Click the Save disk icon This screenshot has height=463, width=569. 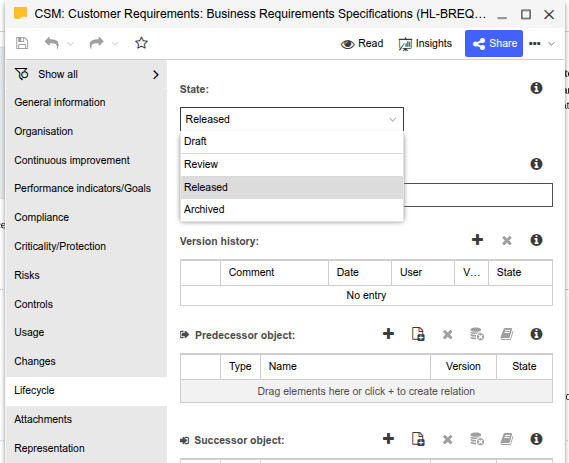(x=22, y=43)
